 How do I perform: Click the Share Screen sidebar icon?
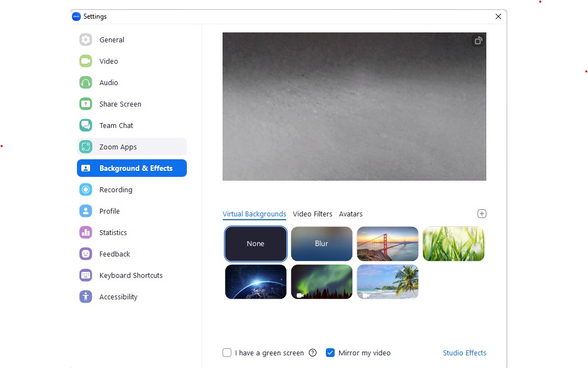pos(85,104)
